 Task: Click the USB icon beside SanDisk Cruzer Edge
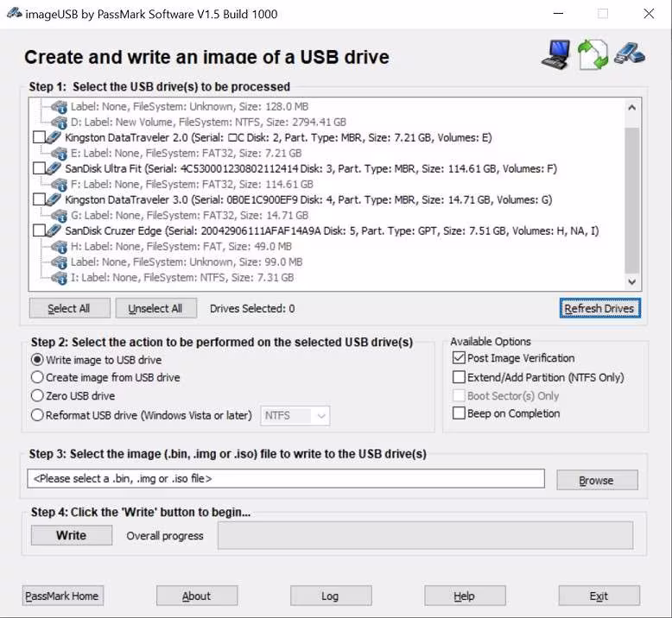54,230
